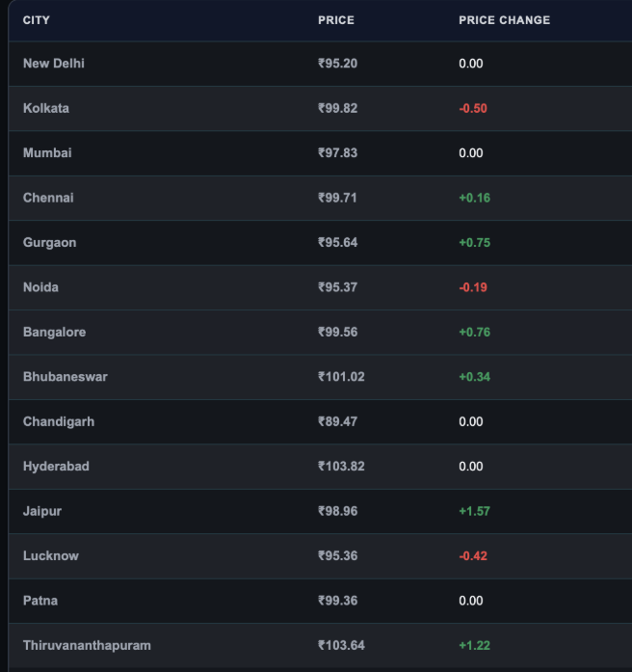This screenshot has width=632, height=672.
Task: Open the Lucknow entry
Action: point(51,556)
